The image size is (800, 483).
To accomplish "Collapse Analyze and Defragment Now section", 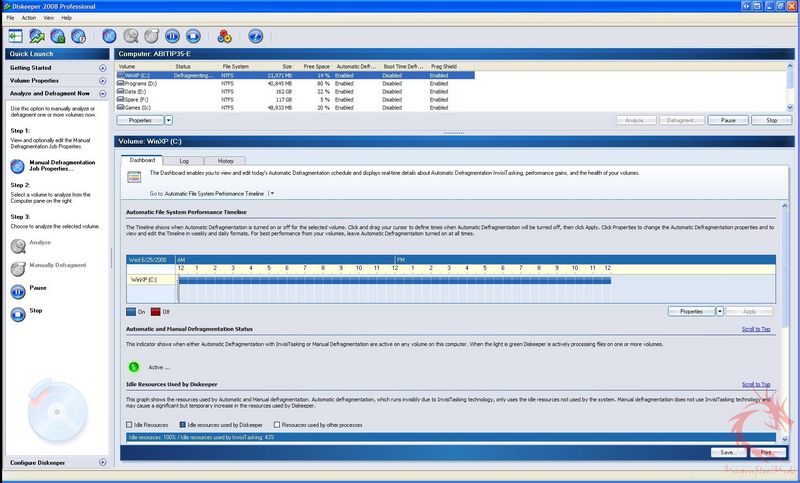I will [x=103, y=94].
